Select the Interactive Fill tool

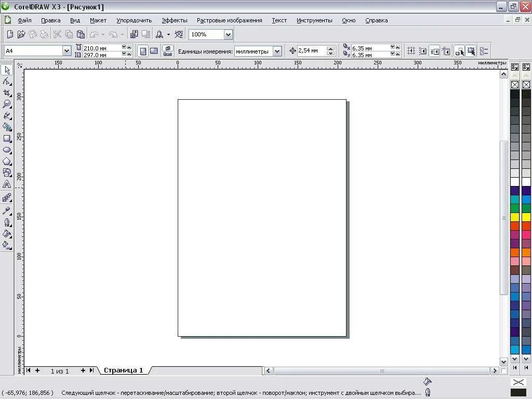coord(7,245)
